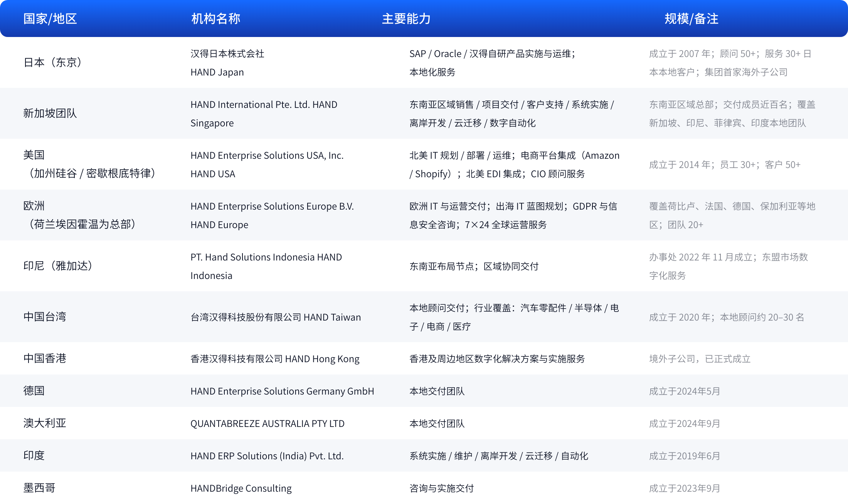848x504 pixels.
Task: Select the 印度 region cell
Action: 34,455
